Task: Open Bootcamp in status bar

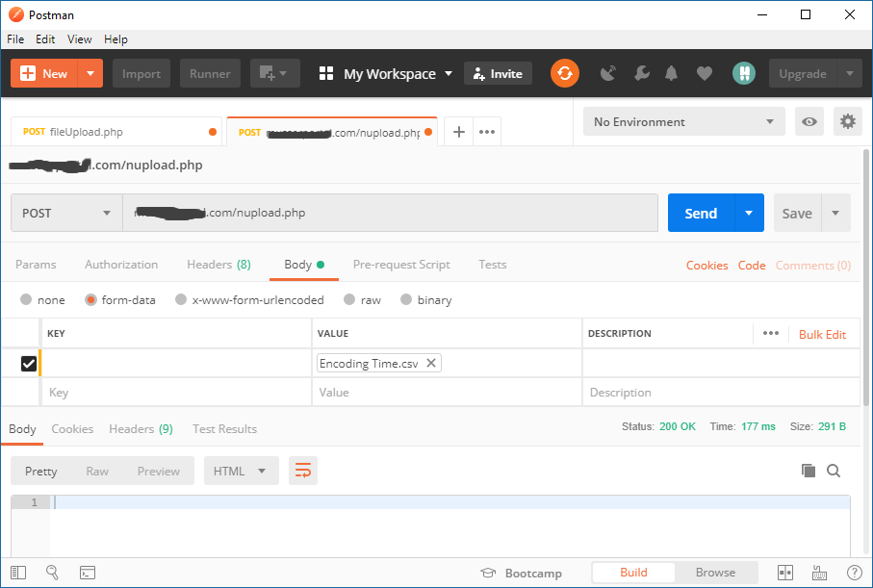Action: [x=521, y=573]
